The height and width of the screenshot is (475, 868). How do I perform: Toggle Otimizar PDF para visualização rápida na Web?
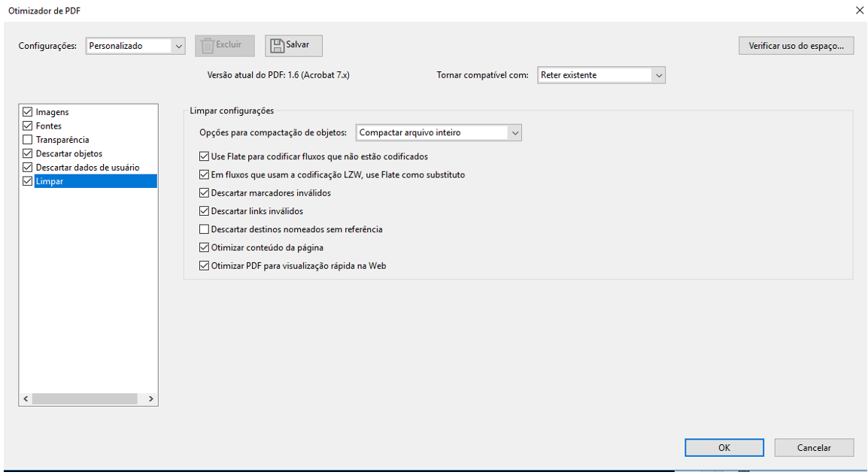point(204,265)
